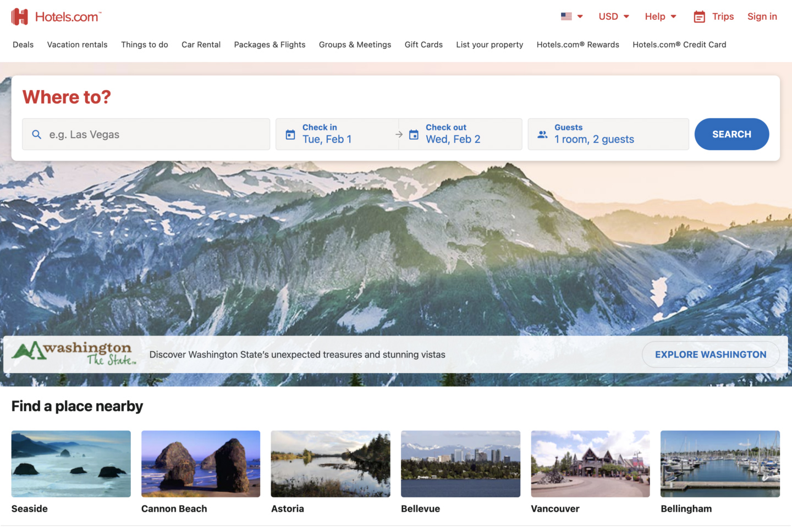Select Packages & Flights from navigation
Viewport: 792px width, 532px height.
(269, 45)
